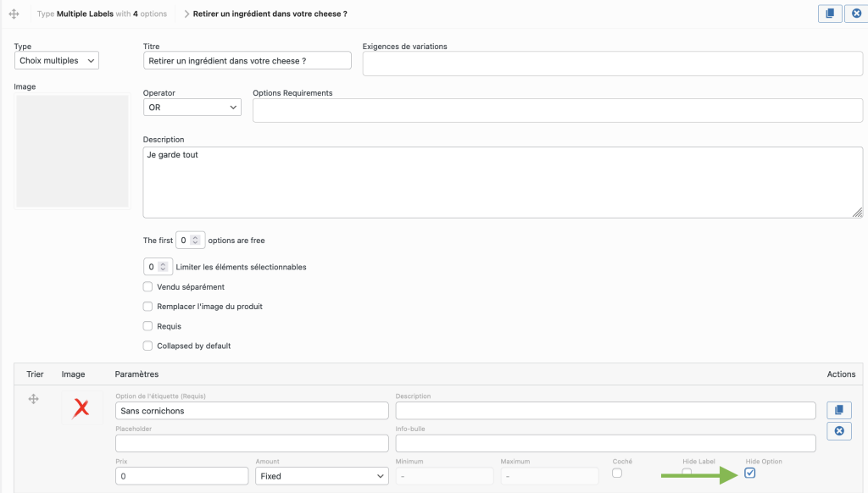Click the remove icon in the header bar

pos(855,14)
